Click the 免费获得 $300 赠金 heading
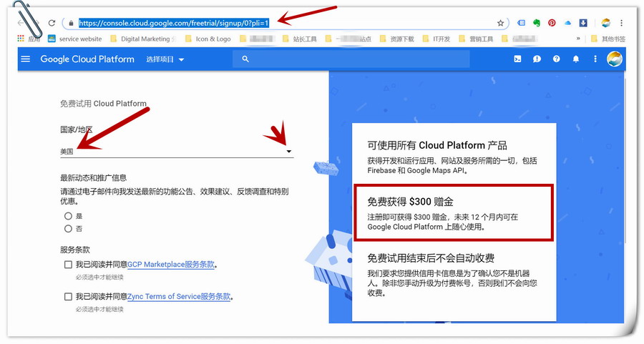Viewport: 644px width, 344px height. (410, 202)
